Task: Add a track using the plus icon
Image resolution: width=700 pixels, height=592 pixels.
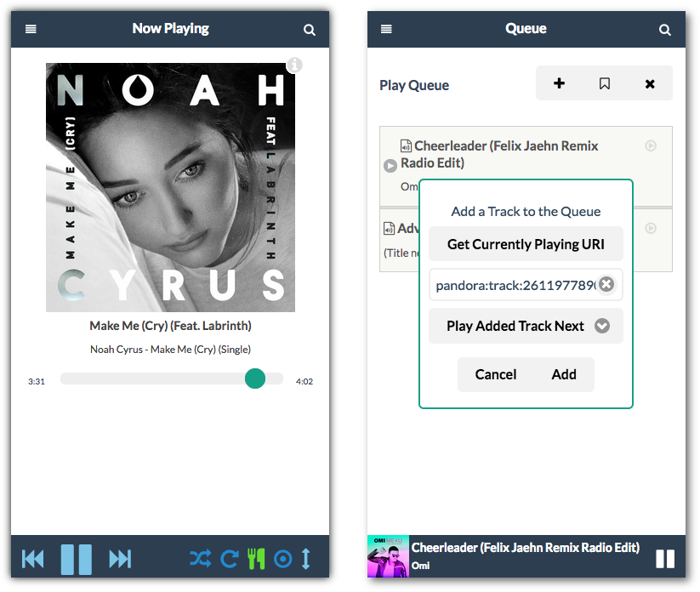Action: [x=559, y=83]
